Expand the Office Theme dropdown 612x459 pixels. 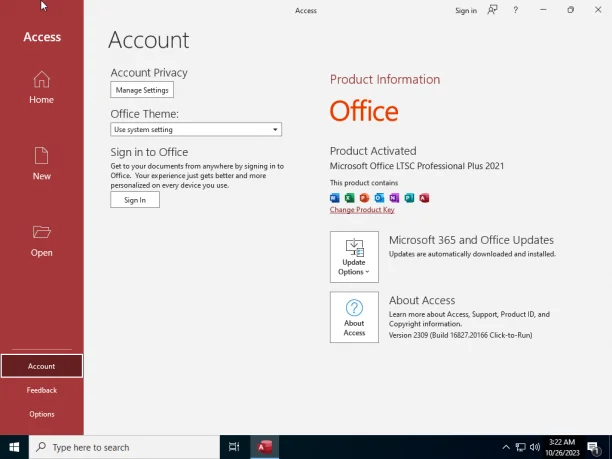pyautogui.click(x=196, y=130)
